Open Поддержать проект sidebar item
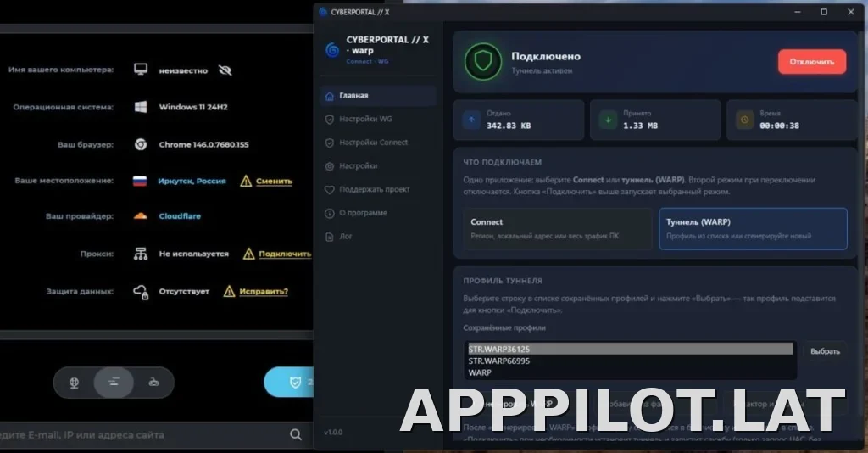The image size is (868, 453). tap(378, 189)
